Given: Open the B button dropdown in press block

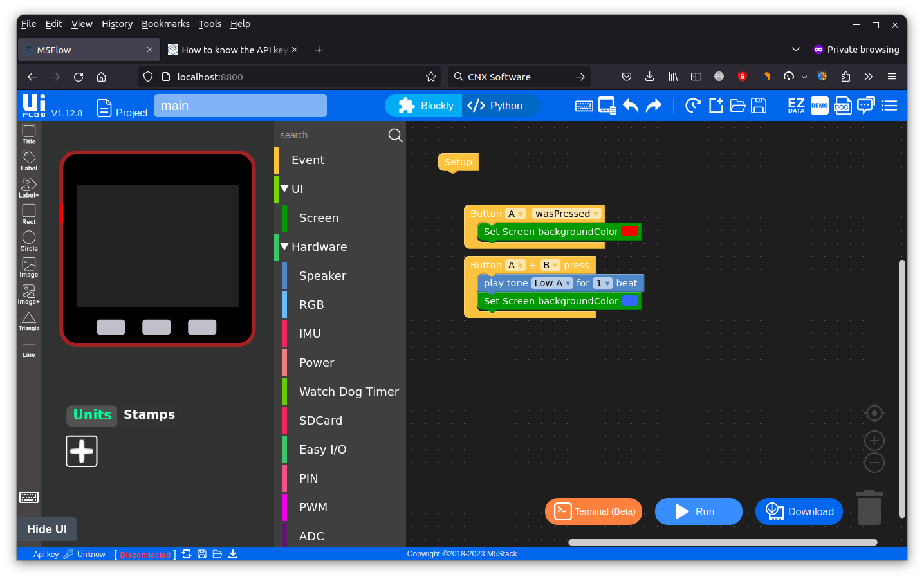Looking at the screenshot, I should pos(550,265).
